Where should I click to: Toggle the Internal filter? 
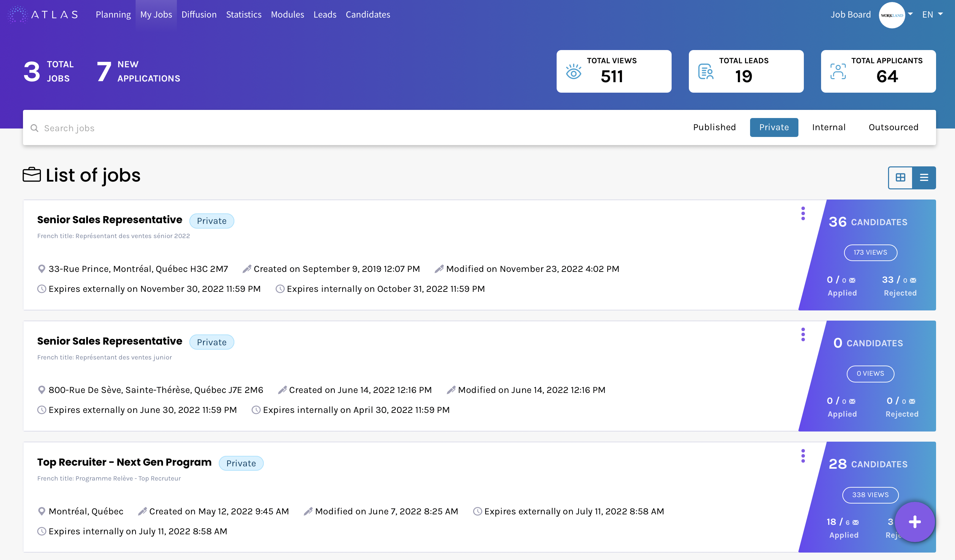tap(829, 127)
